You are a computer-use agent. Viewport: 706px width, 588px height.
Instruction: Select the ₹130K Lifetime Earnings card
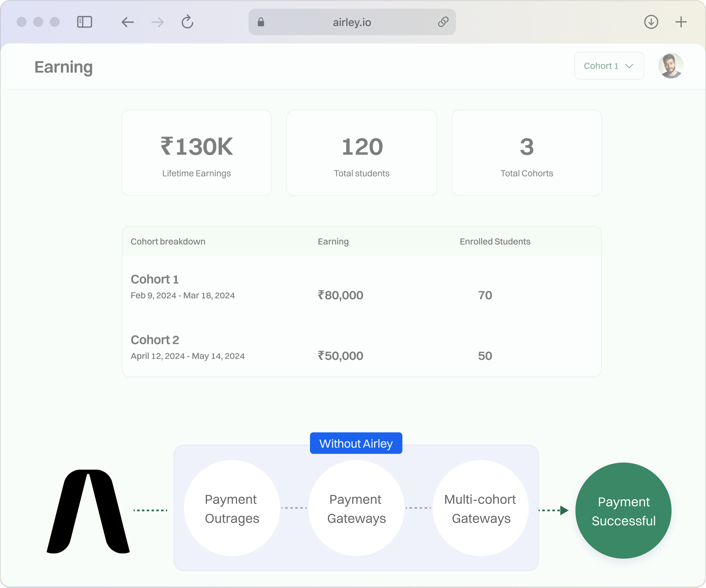[197, 153]
